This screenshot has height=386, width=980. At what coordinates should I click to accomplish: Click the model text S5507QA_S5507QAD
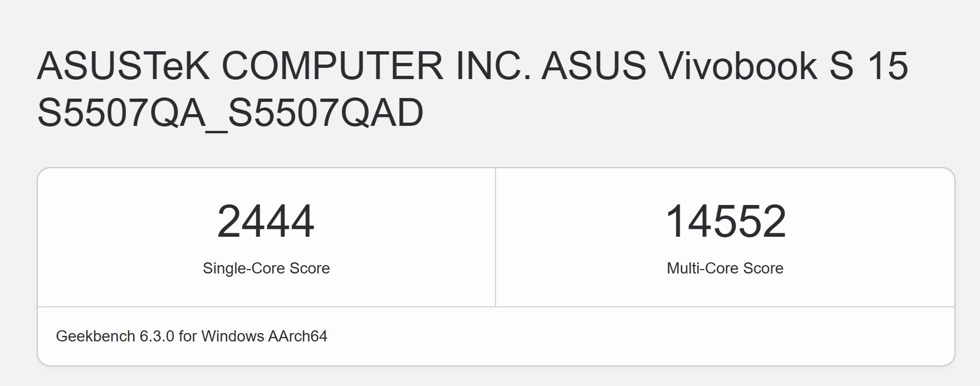pos(231,113)
